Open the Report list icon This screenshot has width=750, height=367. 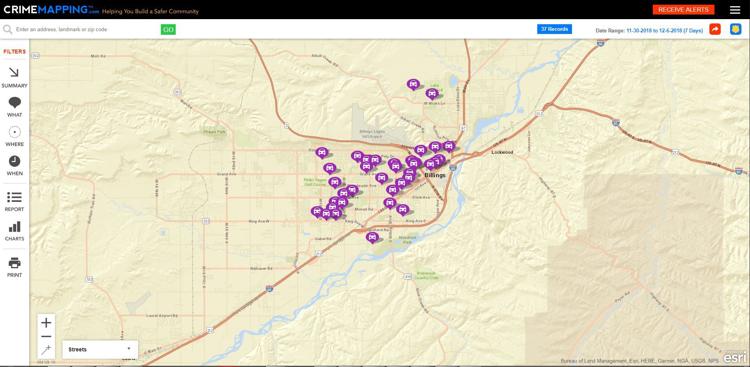click(x=14, y=197)
